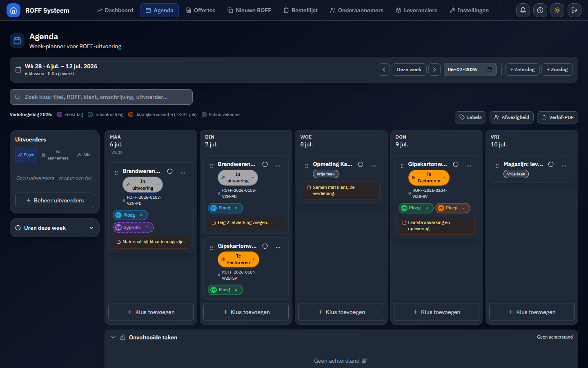Open the Offertes tab
588x368 pixels.
[x=201, y=10]
